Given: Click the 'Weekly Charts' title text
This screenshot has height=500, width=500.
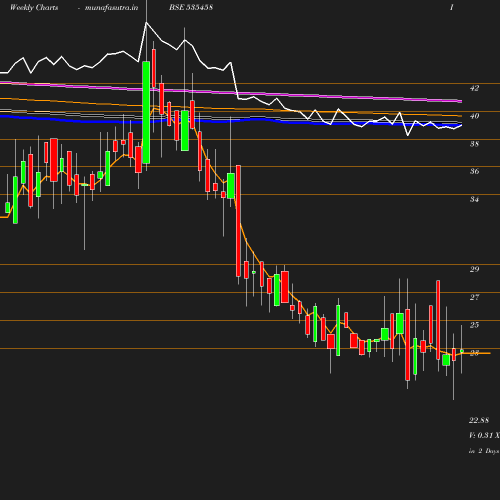Looking at the screenshot, I should tap(34, 8).
